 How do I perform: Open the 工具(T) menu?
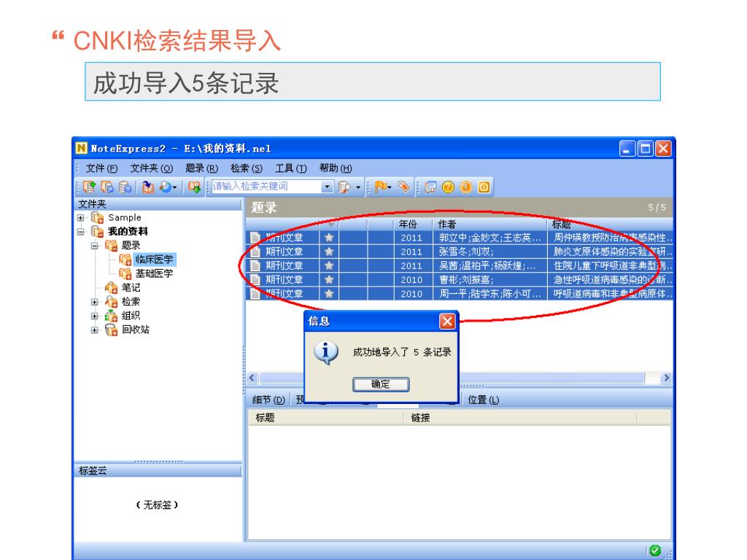290,168
